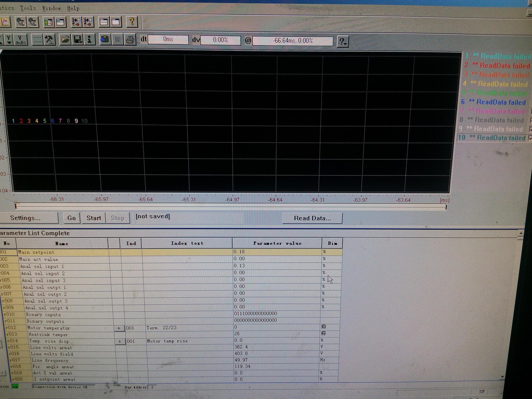
Task: Open the Window menu
Action: click(x=51, y=8)
